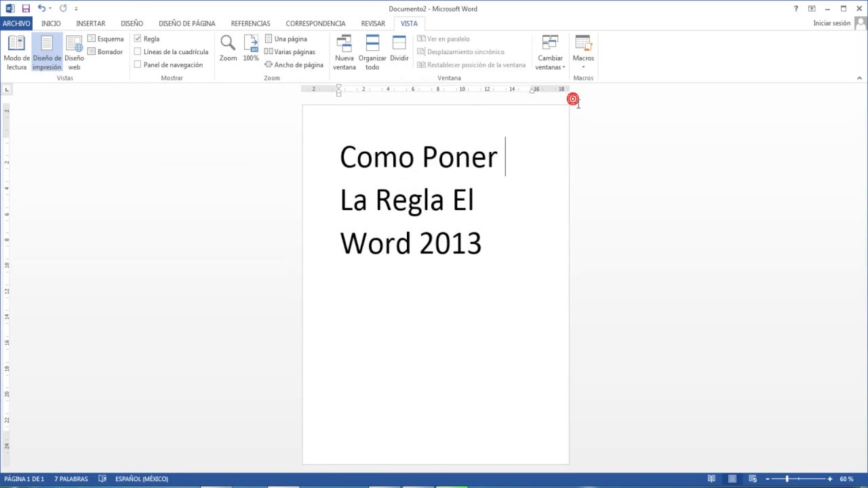868x488 pixels.
Task: Click the text 'La Regla El'
Action: pos(407,200)
